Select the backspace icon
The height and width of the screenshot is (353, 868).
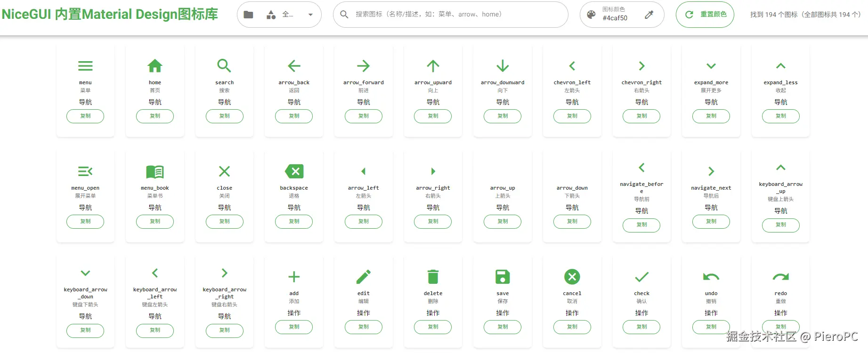294,171
